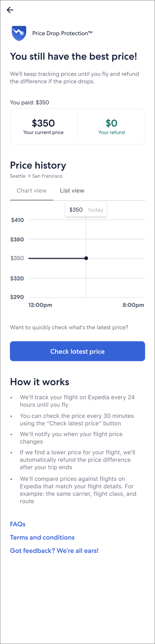The width and height of the screenshot is (155, 644).
Task: Click the Seattle to San Francisco route arrow
Action: (x=29, y=176)
